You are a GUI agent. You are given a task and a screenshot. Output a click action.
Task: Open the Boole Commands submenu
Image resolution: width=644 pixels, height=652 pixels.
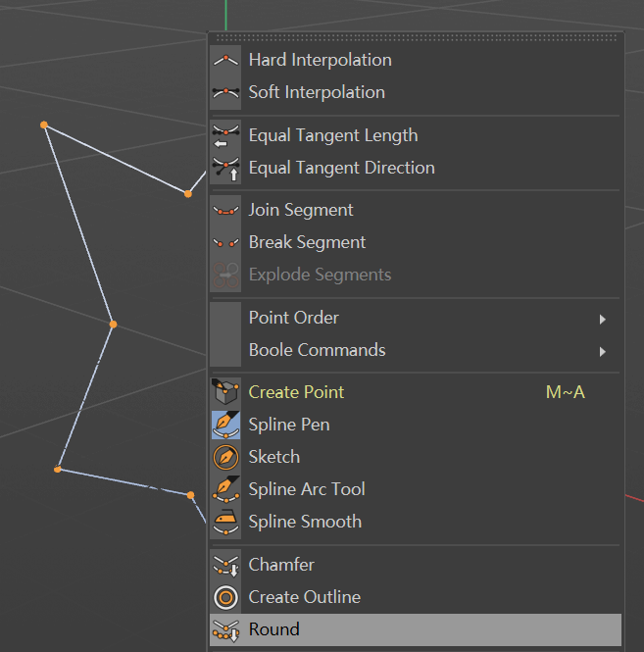point(416,350)
